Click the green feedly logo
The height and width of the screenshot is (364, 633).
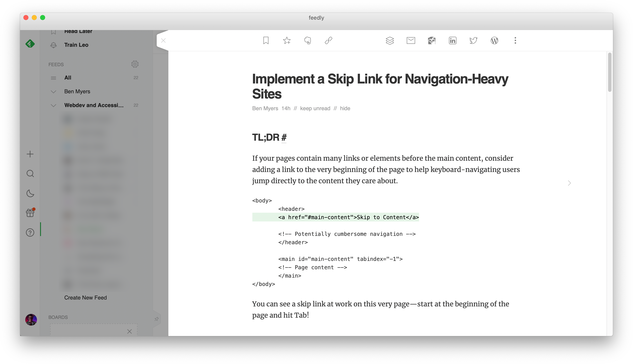click(x=30, y=44)
